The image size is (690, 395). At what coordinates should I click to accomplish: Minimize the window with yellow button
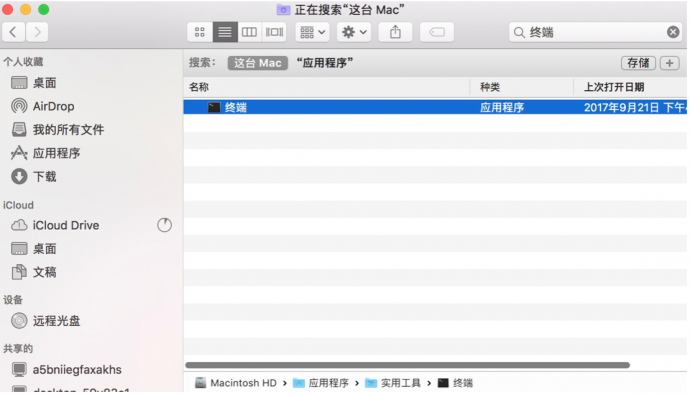coord(26,9)
